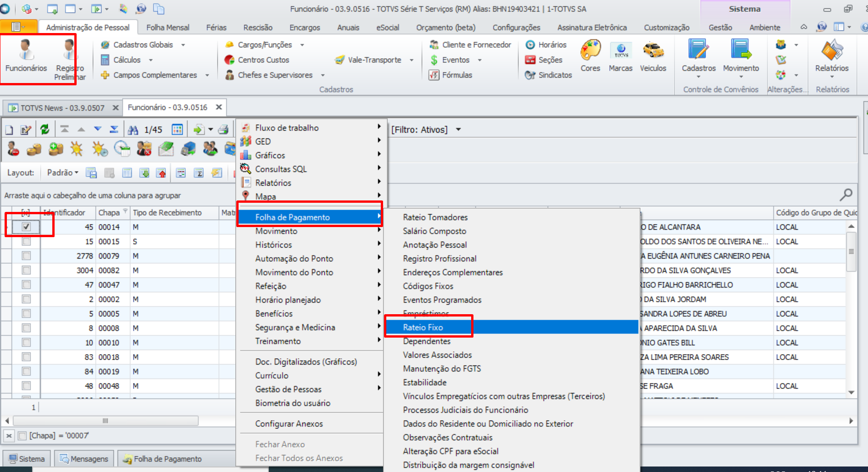Image resolution: width=868 pixels, height=472 pixels.
Task: Open Registro Preliminar in ribbon
Action: click(x=70, y=60)
